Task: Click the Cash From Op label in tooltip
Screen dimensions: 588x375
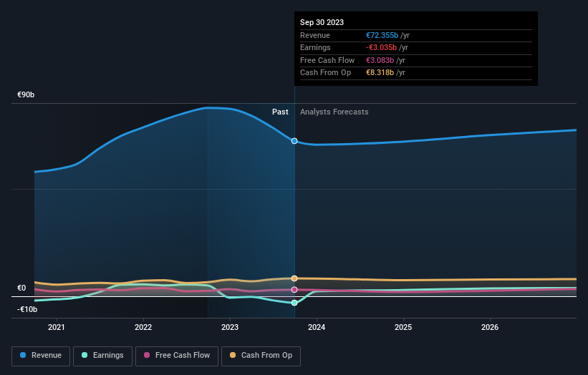Action: 325,73
